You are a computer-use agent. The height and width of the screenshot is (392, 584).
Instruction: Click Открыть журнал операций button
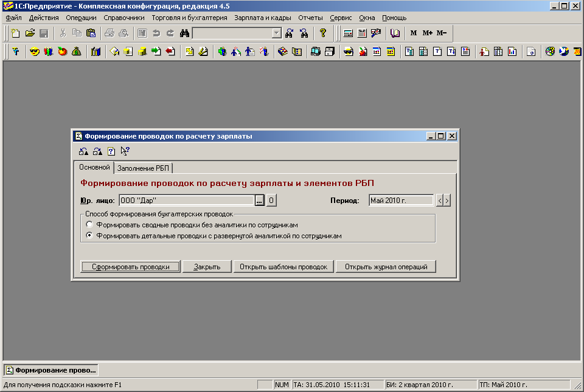[386, 267]
